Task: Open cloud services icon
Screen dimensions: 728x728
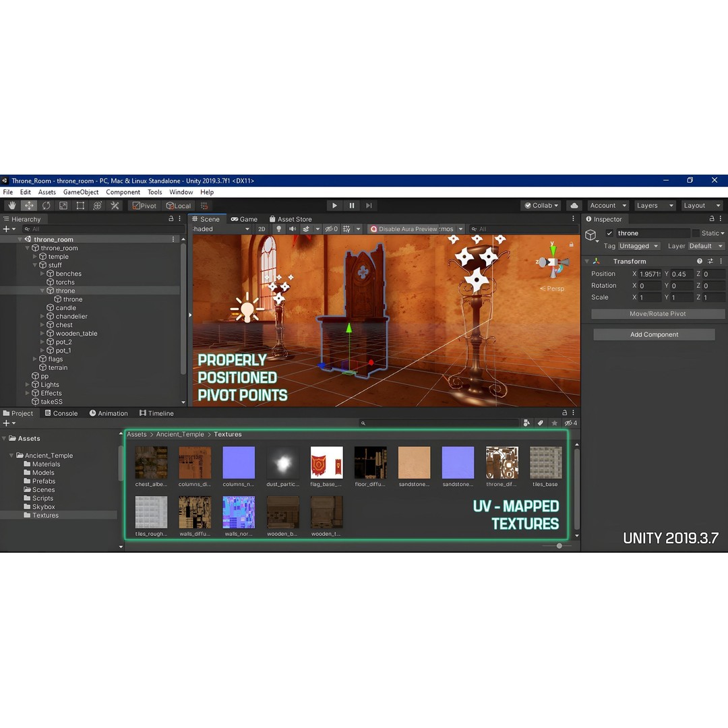Action: click(574, 206)
